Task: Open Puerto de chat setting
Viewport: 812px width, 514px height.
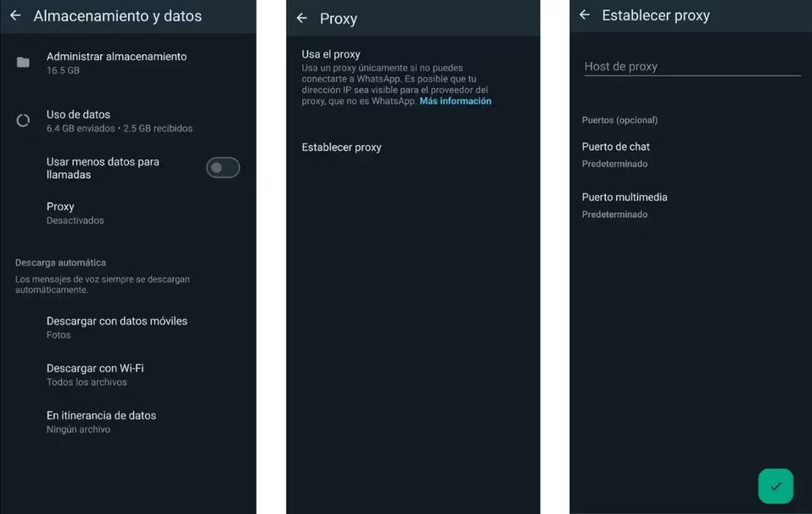Action: pyautogui.click(x=616, y=154)
